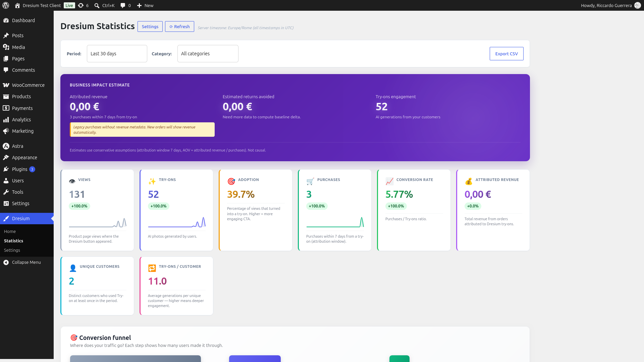This screenshot has width=644, height=362.
Task: Click the Refresh button
Action: (179, 26)
